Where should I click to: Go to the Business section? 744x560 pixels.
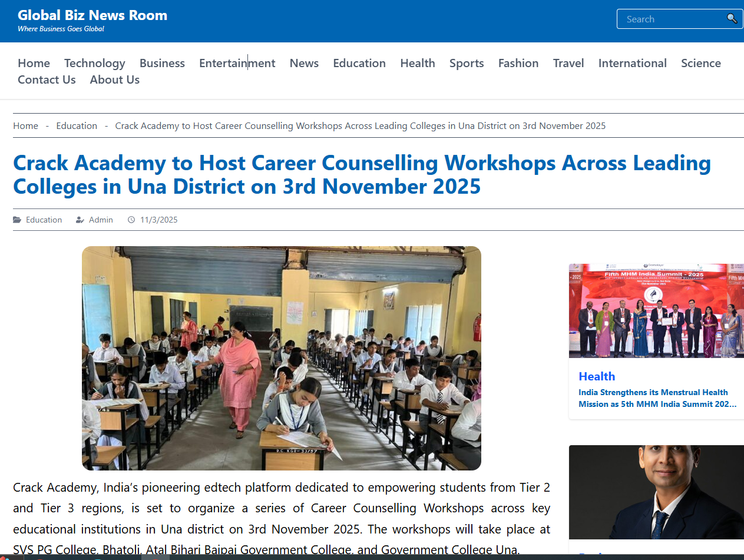tap(162, 63)
